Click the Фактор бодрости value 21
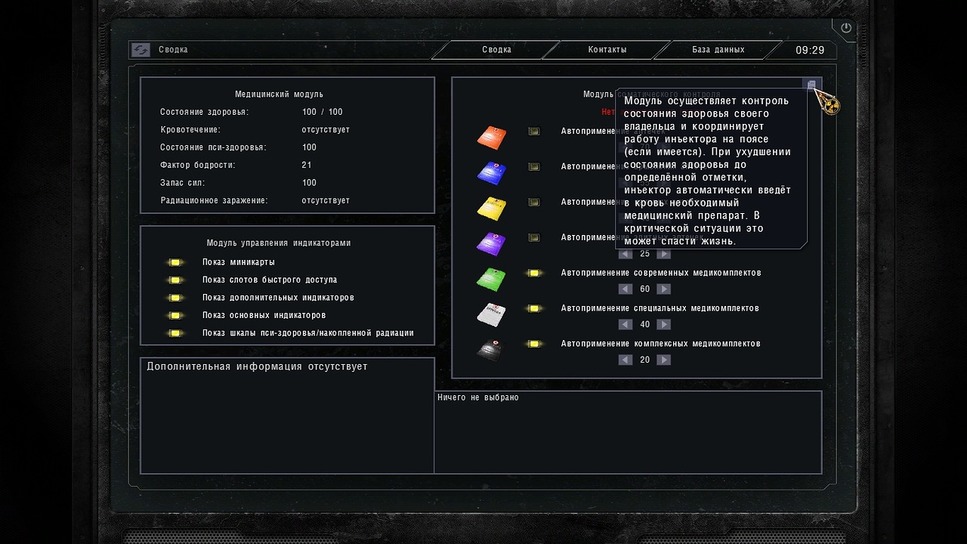967x544 pixels. (x=307, y=165)
